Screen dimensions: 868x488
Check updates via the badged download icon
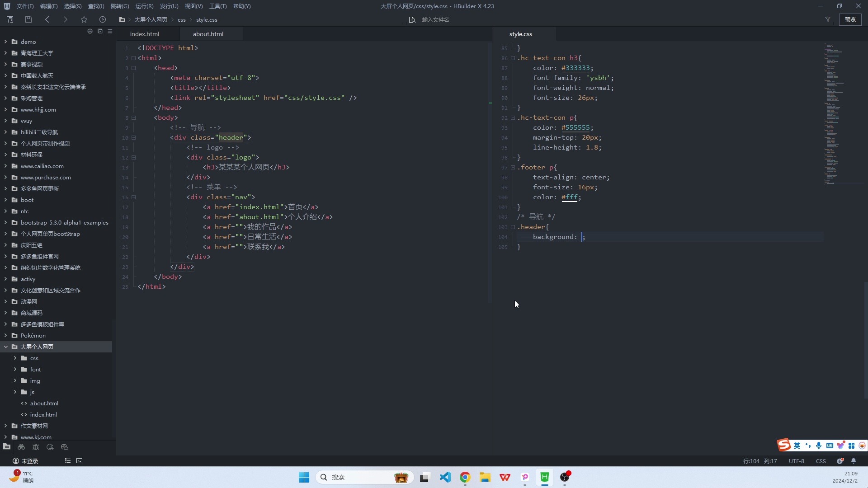[x=840, y=461]
